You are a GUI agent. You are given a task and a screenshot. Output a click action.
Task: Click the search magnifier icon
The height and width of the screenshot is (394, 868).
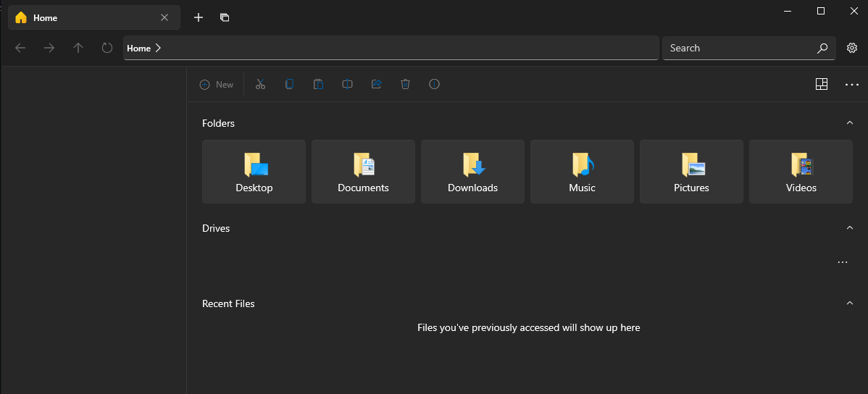822,48
